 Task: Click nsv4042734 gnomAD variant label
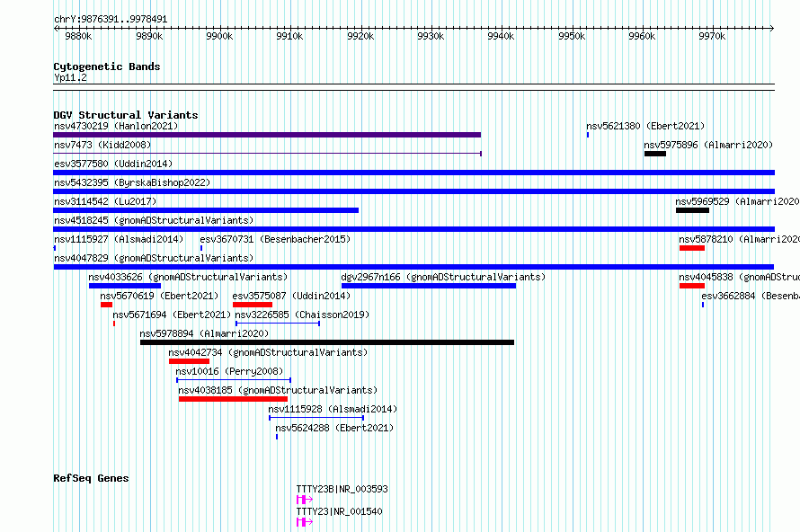[x=268, y=352]
